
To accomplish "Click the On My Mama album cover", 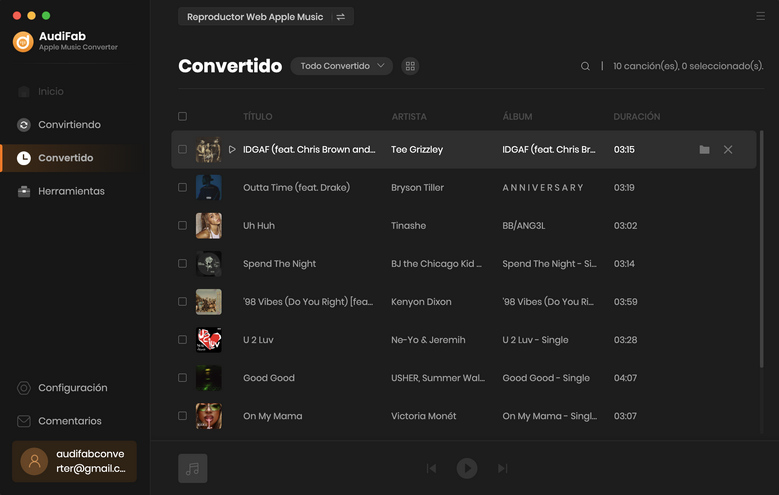I will click(209, 416).
